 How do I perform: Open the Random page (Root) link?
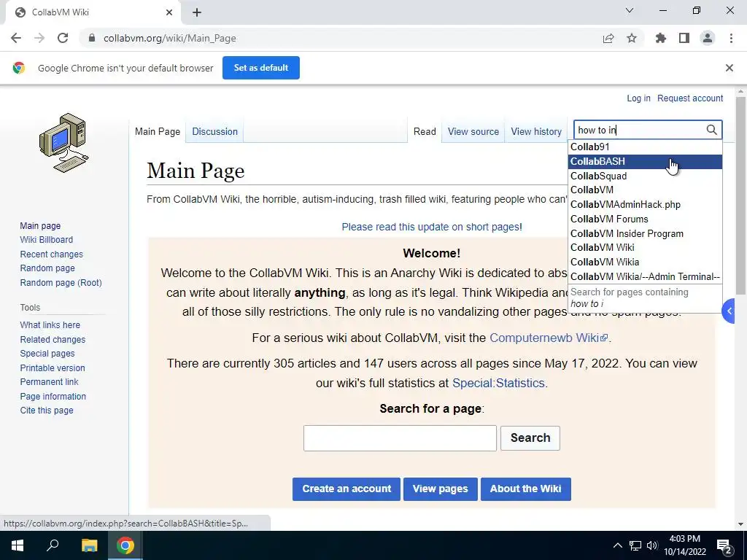[61, 282]
